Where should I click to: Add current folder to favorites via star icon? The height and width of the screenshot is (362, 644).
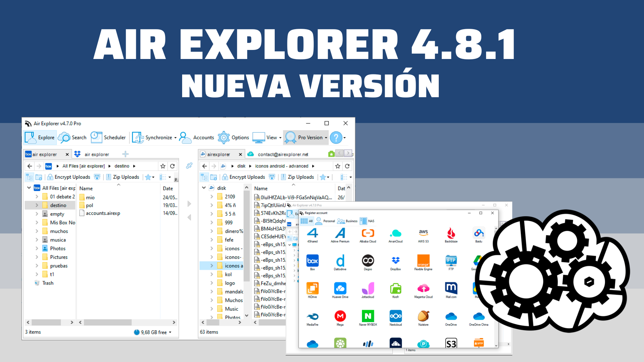[163, 166]
